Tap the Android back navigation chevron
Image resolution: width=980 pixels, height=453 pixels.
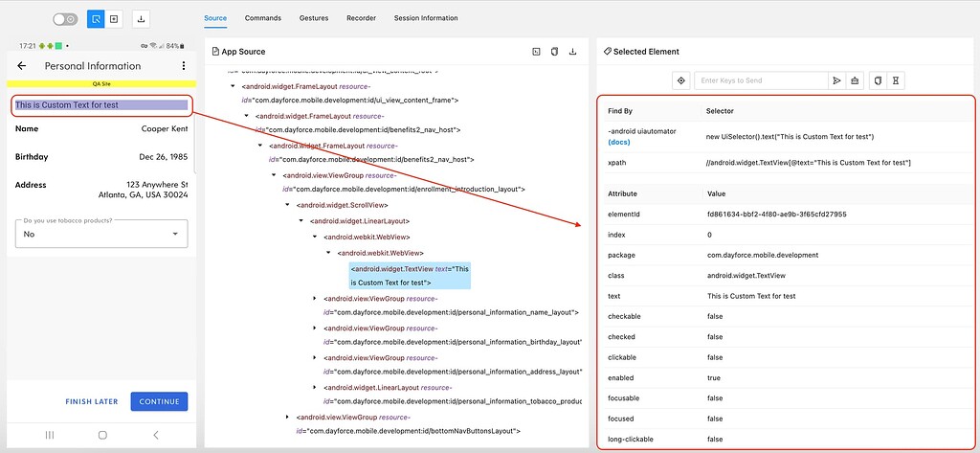pos(156,435)
